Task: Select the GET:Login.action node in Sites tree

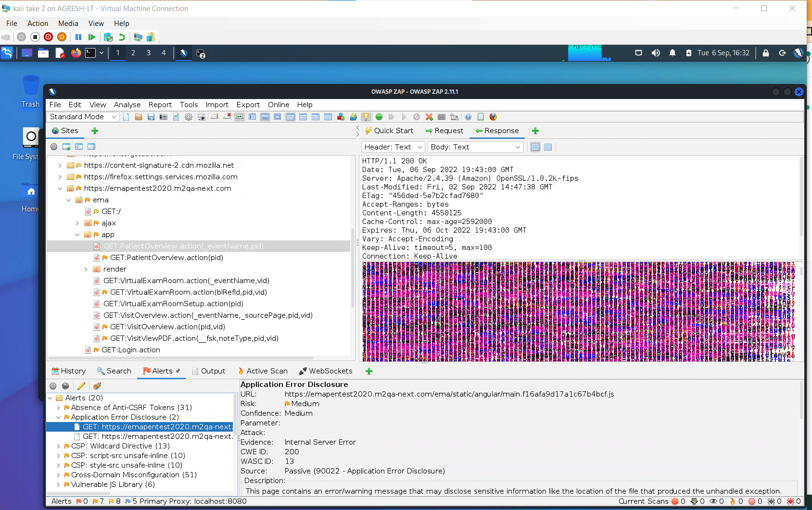Action: click(130, 350)
